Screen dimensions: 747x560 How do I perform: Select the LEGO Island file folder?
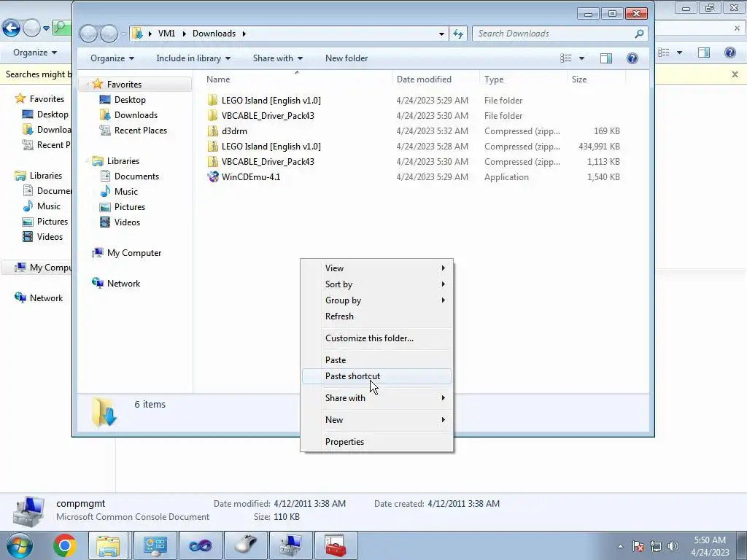click(271, 101)
